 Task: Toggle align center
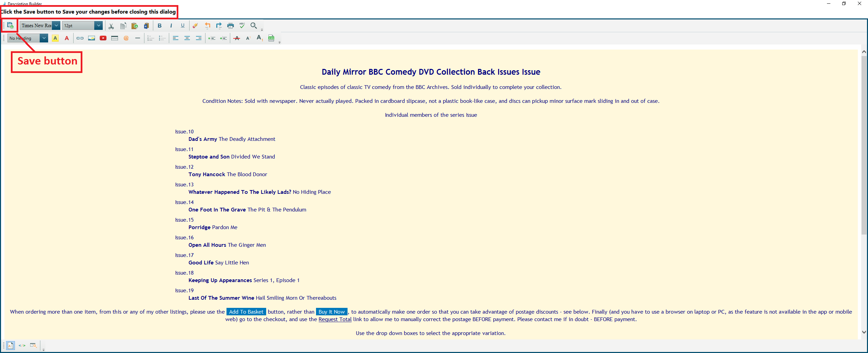point(187,38)
